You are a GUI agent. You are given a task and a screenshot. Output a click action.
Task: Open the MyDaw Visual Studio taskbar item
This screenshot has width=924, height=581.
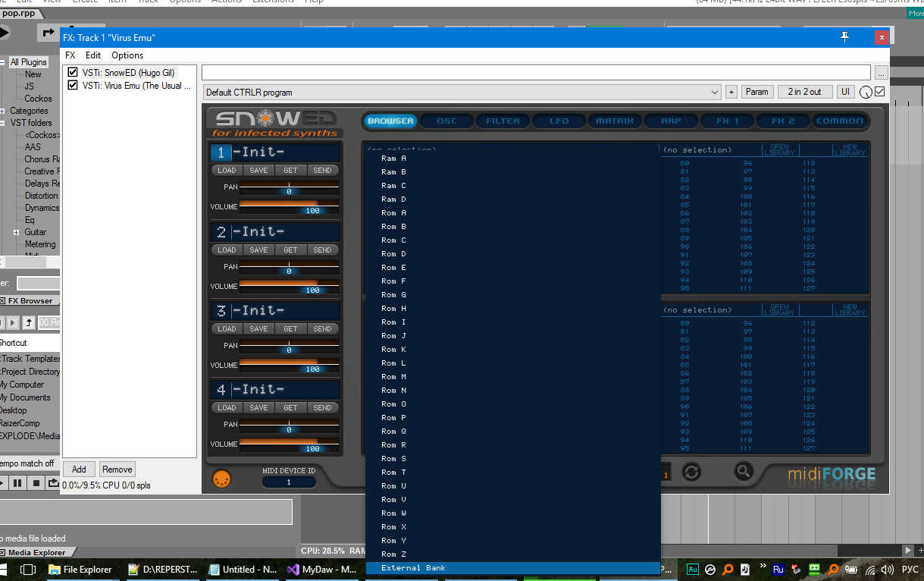[x=321, y=569]
